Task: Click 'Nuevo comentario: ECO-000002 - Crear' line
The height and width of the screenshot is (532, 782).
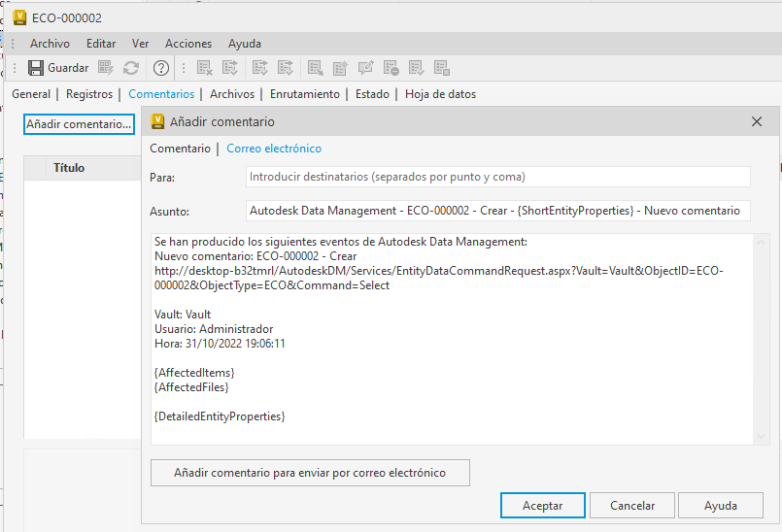Action: 255,256
